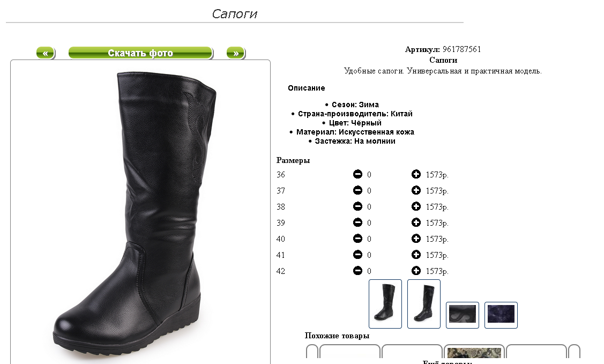Screen dimensions: 604x364
Task: Click plus icon for size 37
Action: tap(416, 190)
